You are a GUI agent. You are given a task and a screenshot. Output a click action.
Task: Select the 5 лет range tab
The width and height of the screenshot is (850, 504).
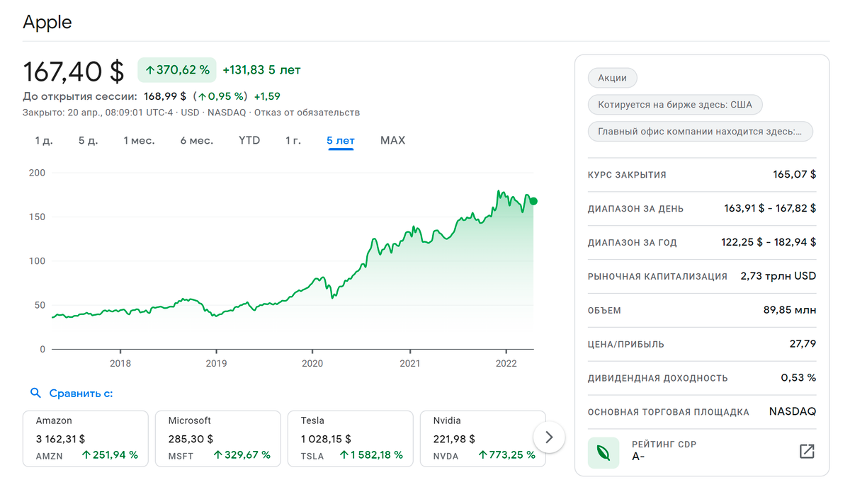click(341, 140)
